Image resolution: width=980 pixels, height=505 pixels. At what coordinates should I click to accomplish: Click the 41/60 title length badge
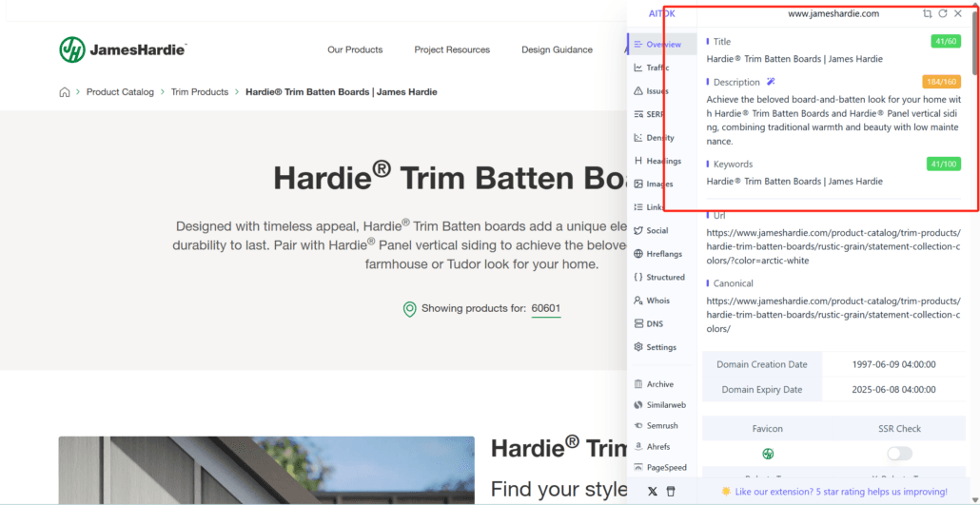tap(946, 41)
